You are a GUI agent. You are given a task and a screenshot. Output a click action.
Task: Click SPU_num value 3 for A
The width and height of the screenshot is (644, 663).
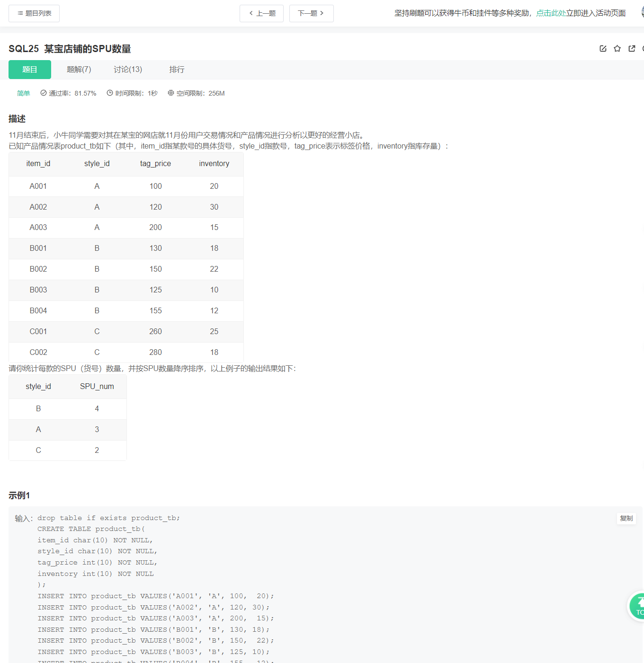(97, 430)
